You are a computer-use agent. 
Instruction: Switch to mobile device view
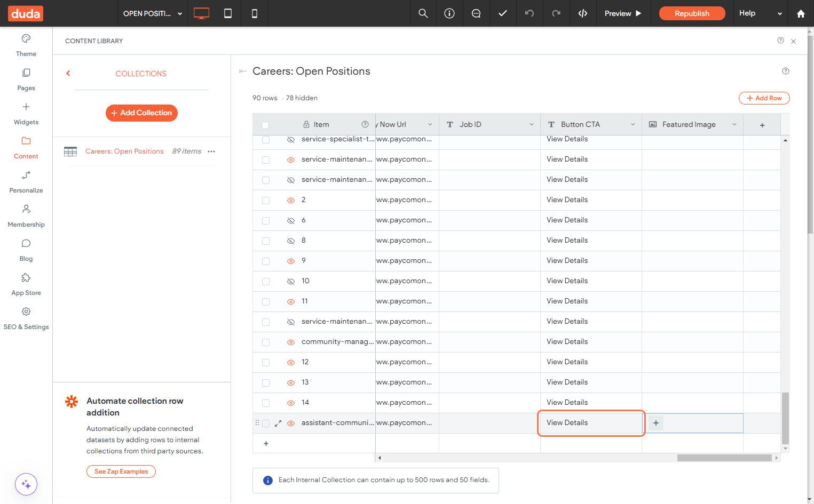coord(255,13)
